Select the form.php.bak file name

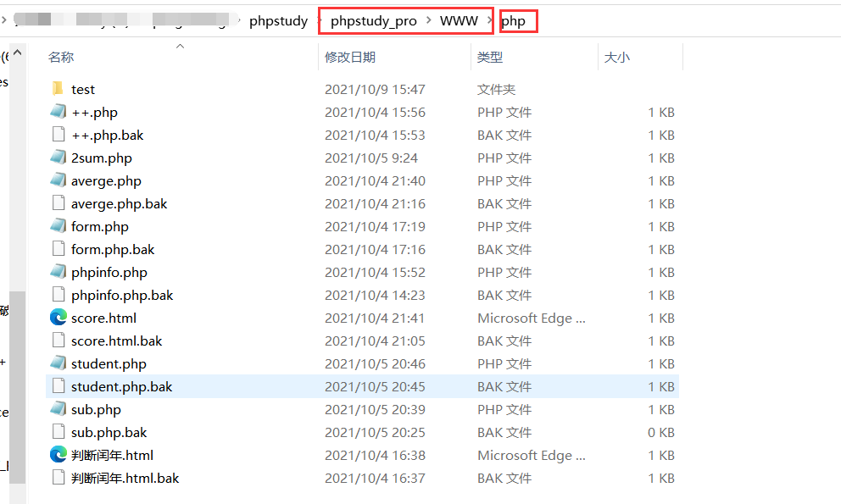click(113, 249)
